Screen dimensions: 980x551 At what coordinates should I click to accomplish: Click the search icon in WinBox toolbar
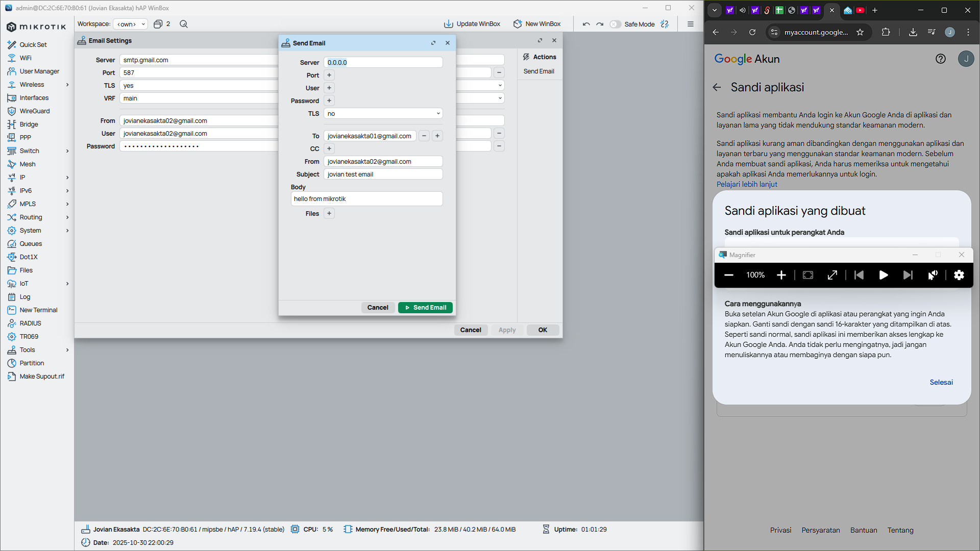coord(184,24)
